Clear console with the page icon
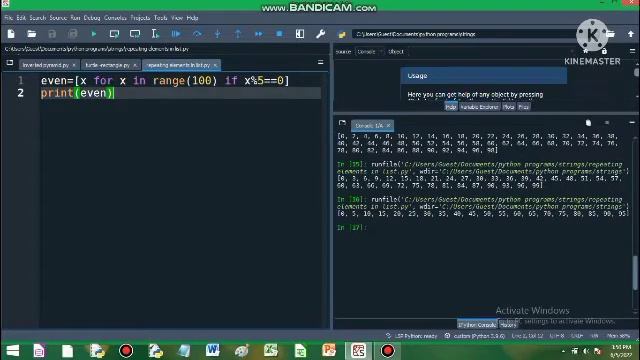640x360 pixels. click(588, 123)
